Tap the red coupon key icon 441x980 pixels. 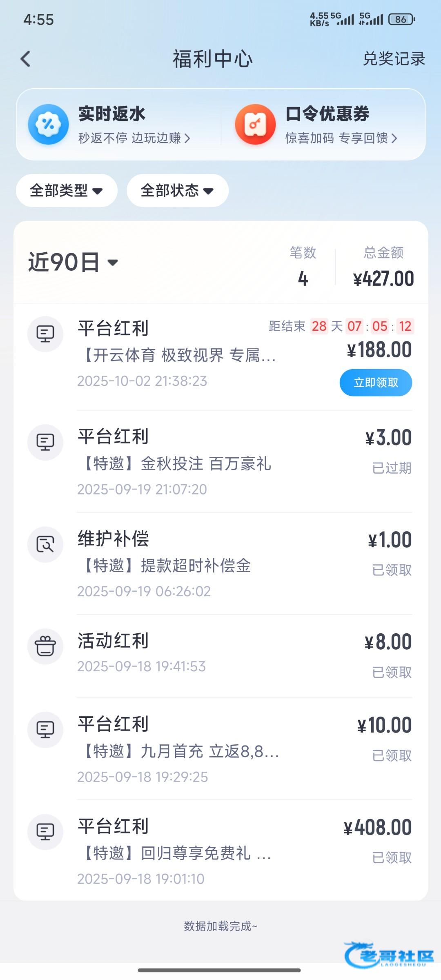coord(255,124)
